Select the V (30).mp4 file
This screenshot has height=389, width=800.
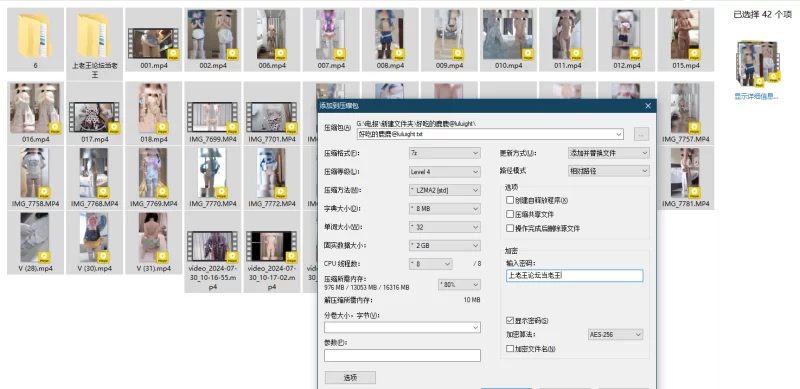(x=94, y=242)
